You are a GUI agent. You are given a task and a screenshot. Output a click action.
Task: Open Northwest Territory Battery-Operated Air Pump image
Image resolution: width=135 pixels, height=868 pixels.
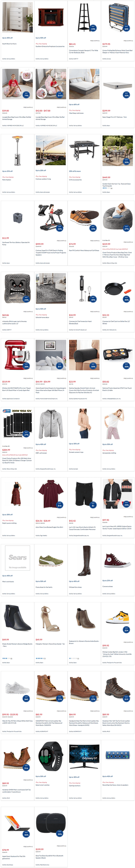(18, 217)
